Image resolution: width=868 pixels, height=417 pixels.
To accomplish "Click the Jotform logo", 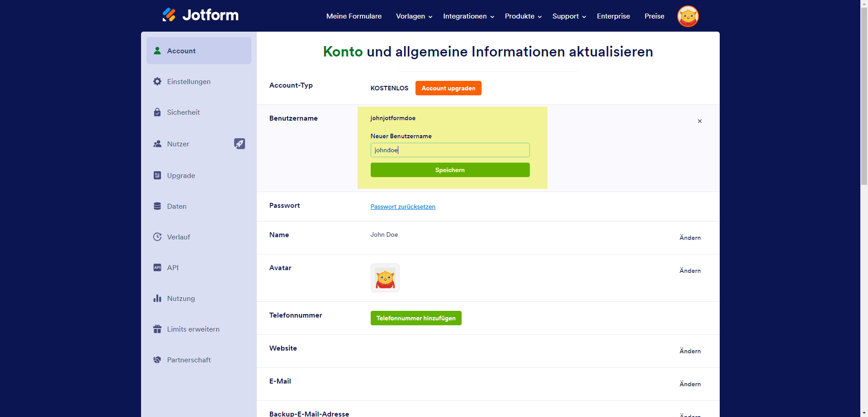I will pyautogui.click(x=200, y=15).
